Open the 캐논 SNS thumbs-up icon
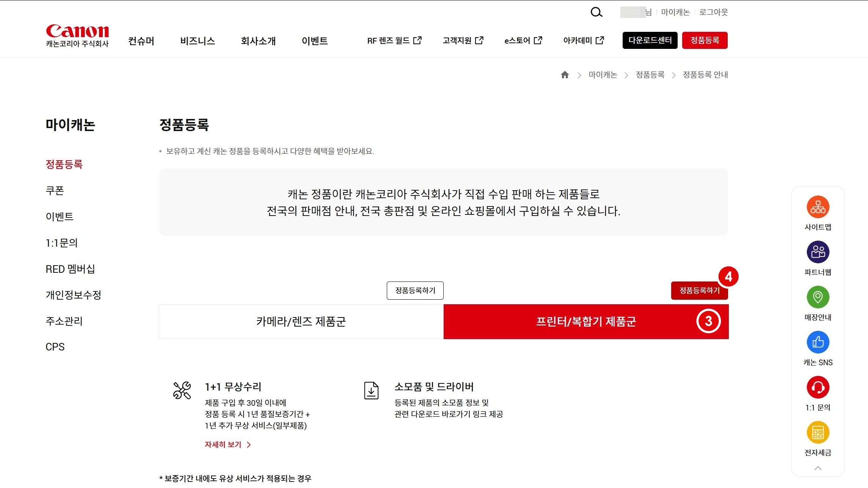Viewport: 868px width, 488px height. (x=818, y=342)
